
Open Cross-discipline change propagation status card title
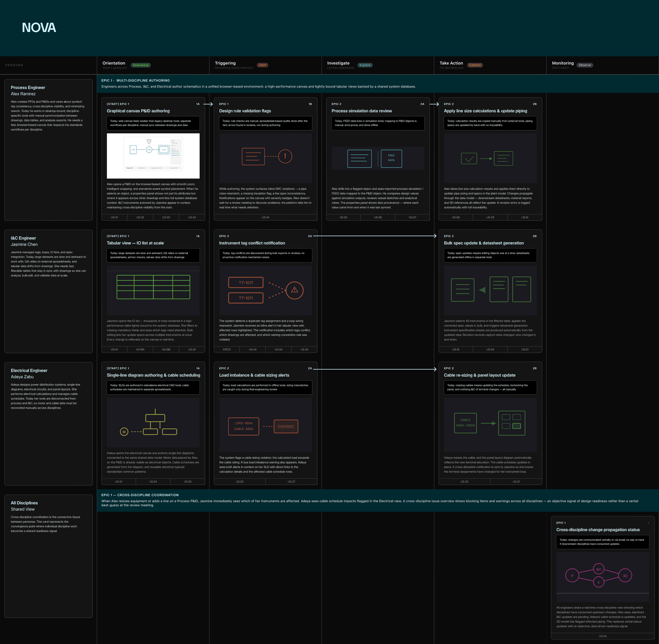(598, 530)
